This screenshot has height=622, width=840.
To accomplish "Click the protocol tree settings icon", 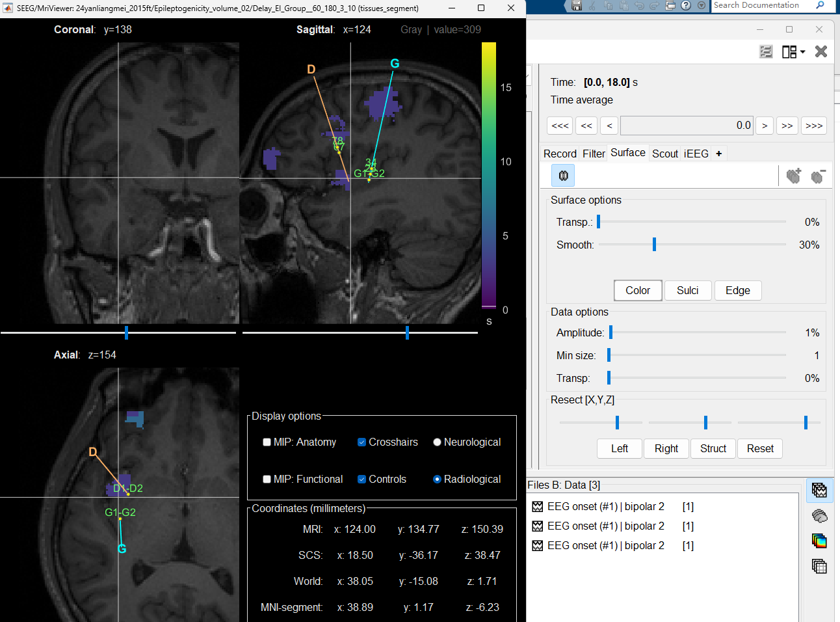I will (x=766, y=51).
